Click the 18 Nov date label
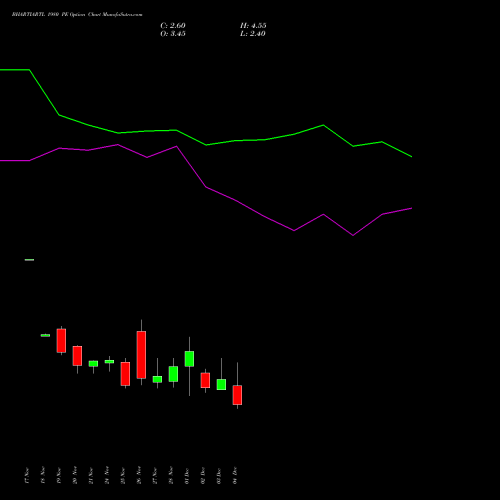This screenshot has width=500, height=500. coord(43,476)
